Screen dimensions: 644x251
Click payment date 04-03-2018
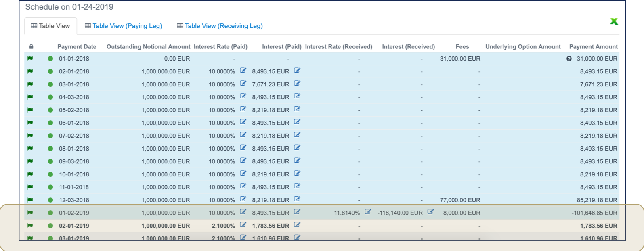[74, 97]
